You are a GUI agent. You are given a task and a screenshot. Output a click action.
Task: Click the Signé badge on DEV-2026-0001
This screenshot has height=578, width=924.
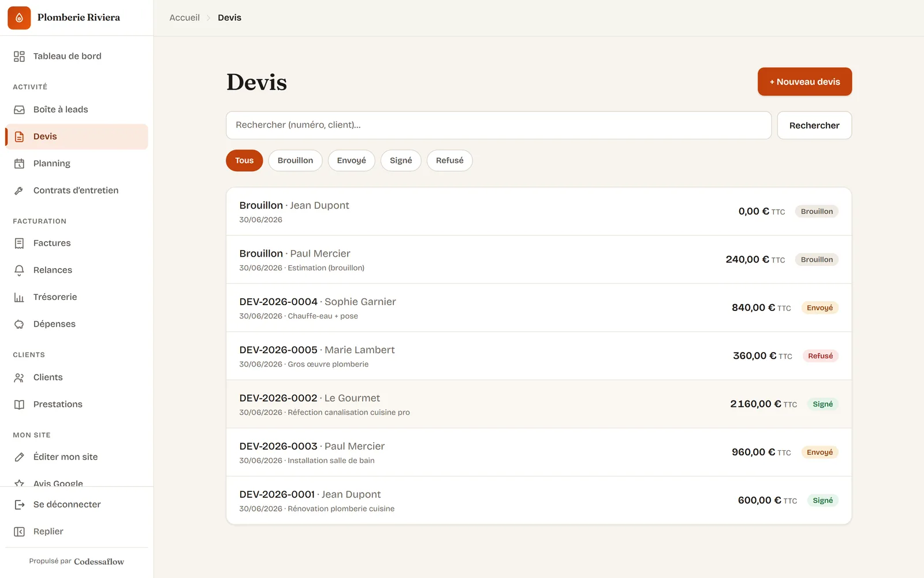822,501
